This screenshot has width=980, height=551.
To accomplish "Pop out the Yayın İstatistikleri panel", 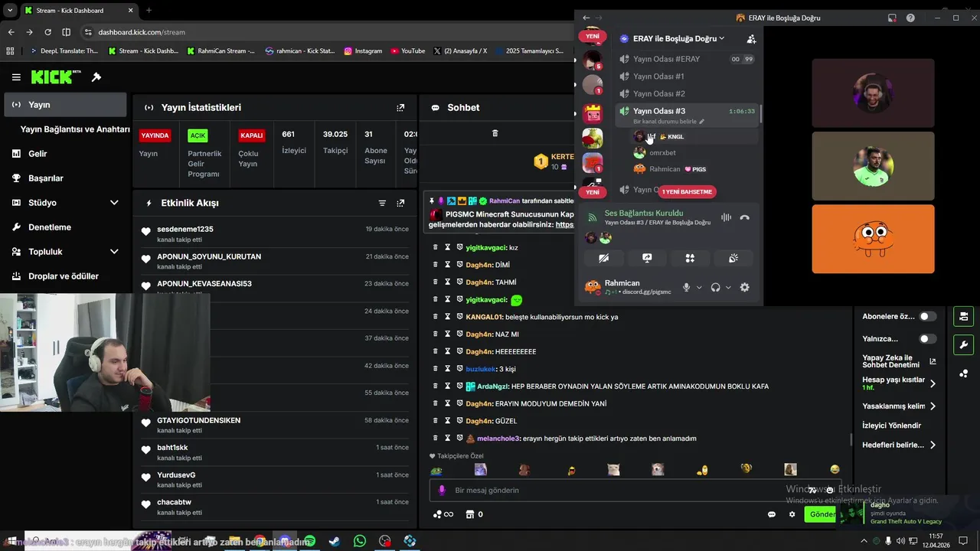I will click(x=400, y=108).
